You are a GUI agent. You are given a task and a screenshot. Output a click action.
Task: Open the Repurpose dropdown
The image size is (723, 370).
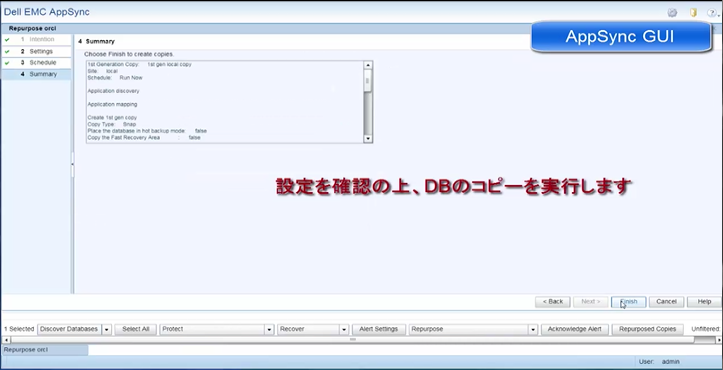click(473, 329)
